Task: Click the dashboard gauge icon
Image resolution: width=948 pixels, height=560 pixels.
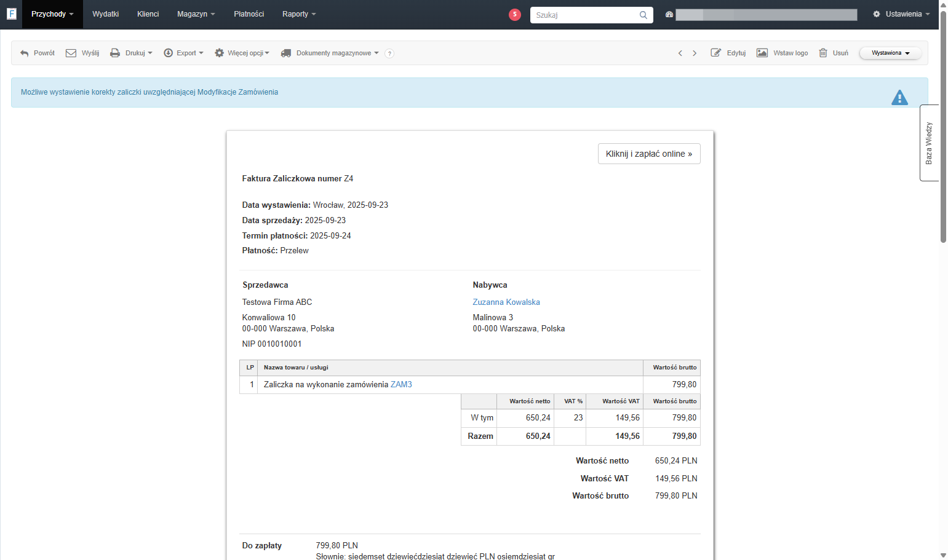Action: (669, 14)
